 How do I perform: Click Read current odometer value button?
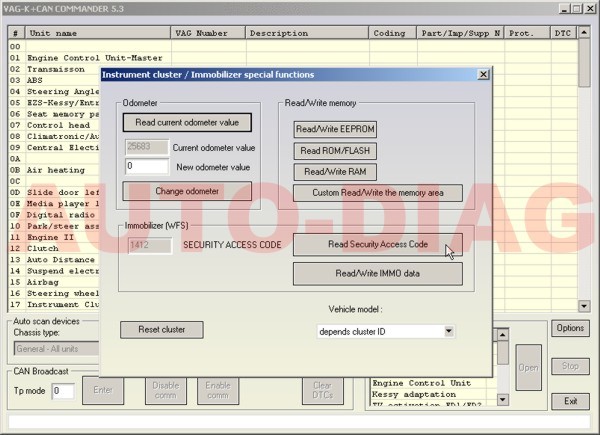tap(187, 122)
